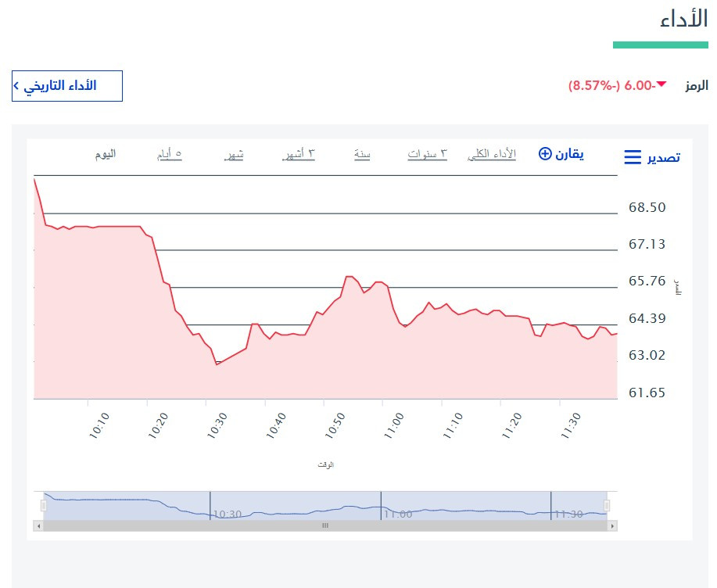Viewport: 717px width, 588px height.
Task: Select the ٣ سنوات three-year range
Action: click(427, 155)
